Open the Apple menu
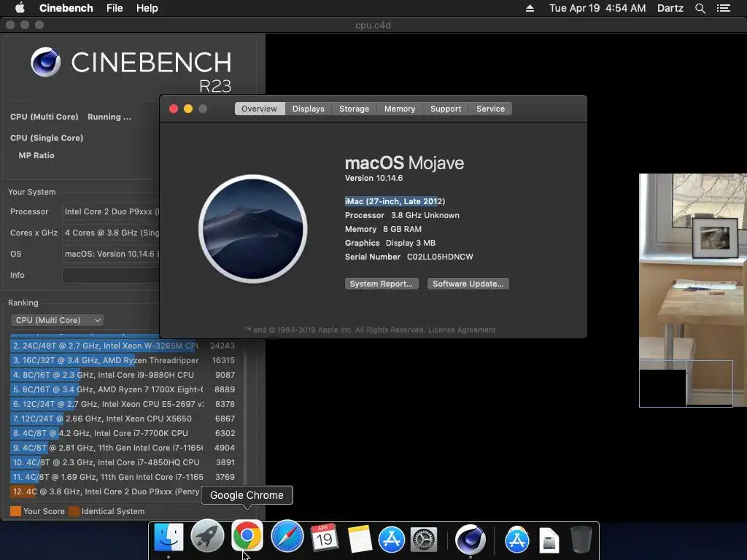The width and height of the screenshot is (747, 560). click(20, 7)
